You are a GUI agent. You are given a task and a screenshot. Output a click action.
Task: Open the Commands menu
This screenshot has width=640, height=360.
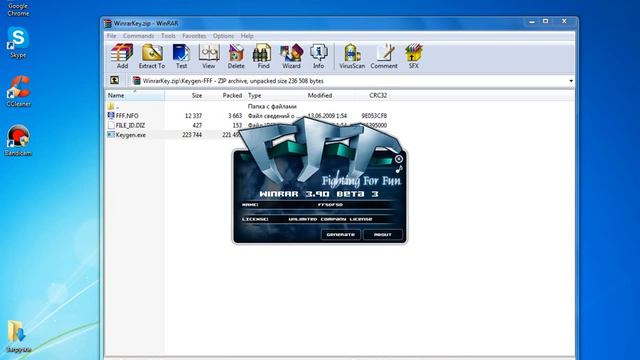138,36
